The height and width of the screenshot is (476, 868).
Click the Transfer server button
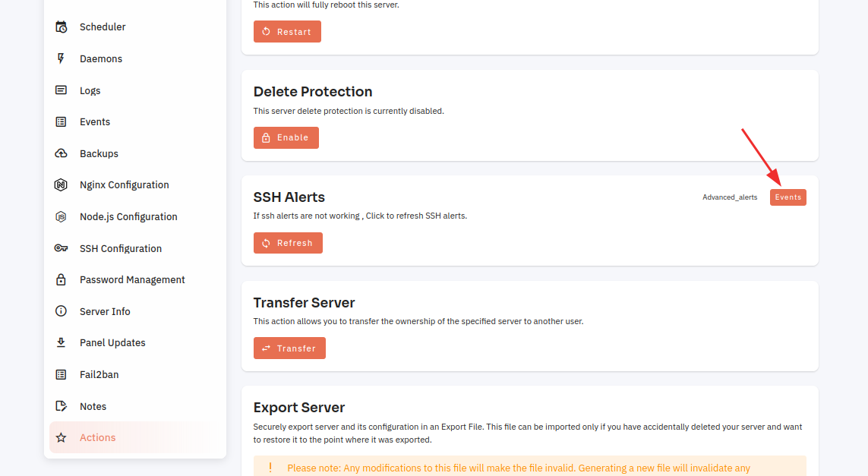point(289,348)
